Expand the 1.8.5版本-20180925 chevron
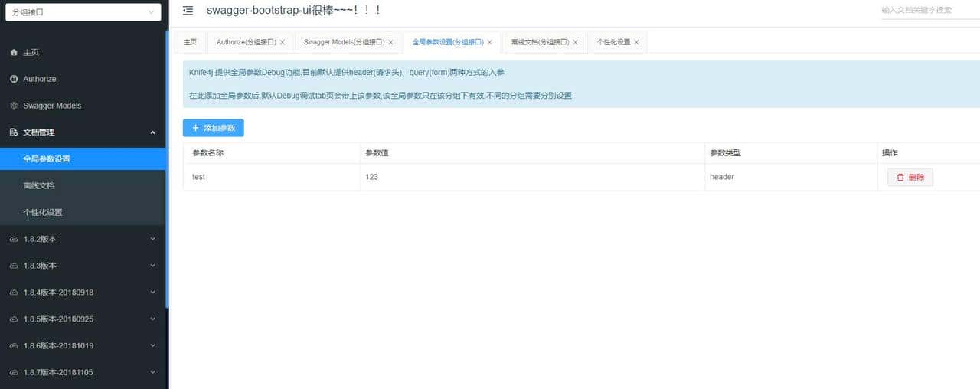This screenshot has width=980, height=389. click(x=152, y=319)
